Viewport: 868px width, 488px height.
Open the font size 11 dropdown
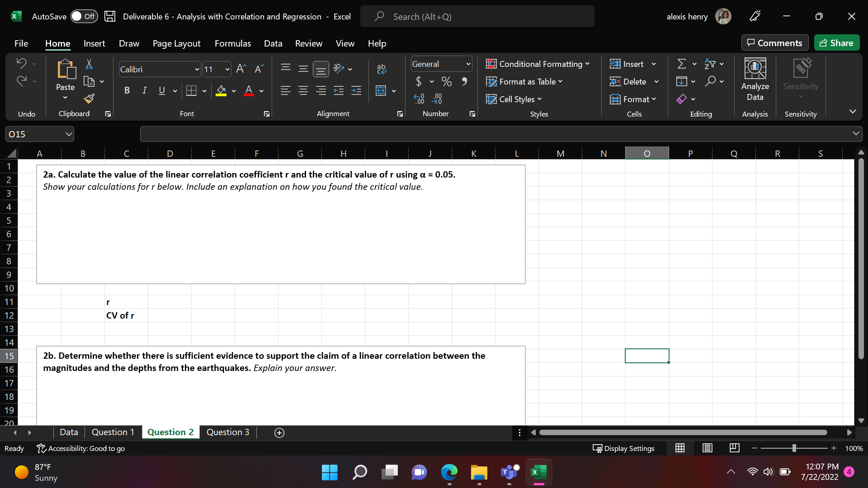click(227, 70)
